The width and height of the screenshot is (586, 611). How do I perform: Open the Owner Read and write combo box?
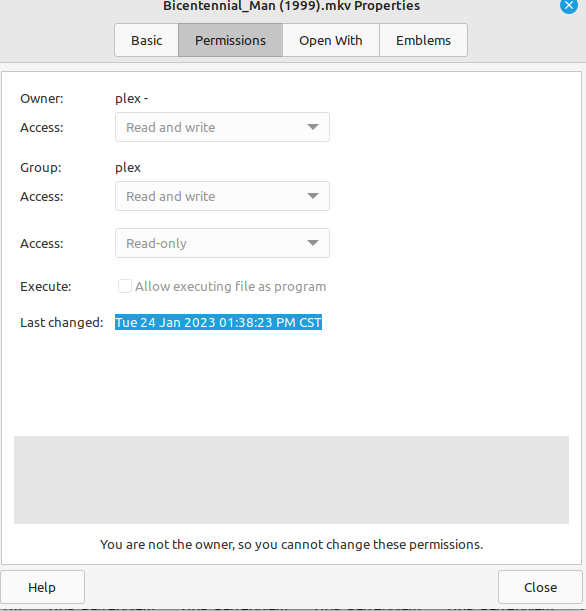pyautogui.click(x=222, y=127)
